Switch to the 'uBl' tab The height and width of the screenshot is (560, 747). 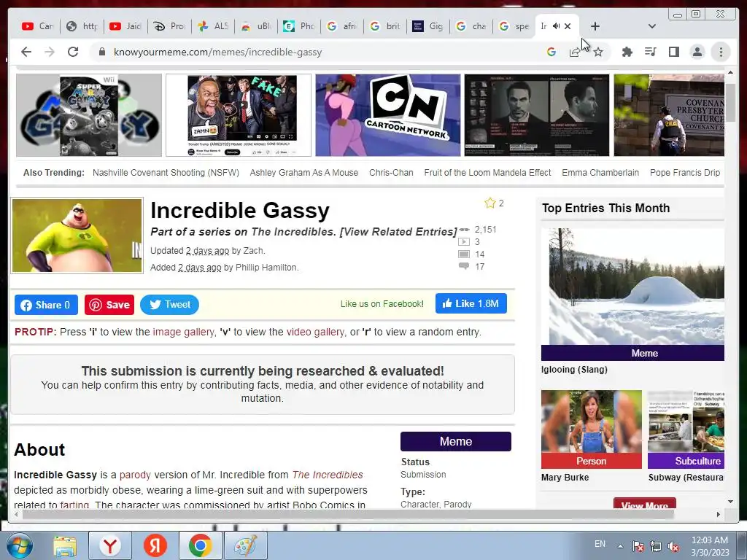point(255,26)
